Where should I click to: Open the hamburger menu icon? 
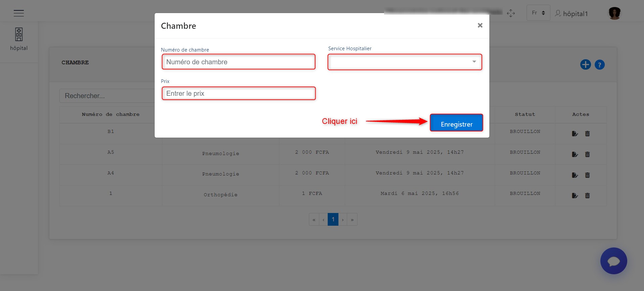click(x=19, y=13)
